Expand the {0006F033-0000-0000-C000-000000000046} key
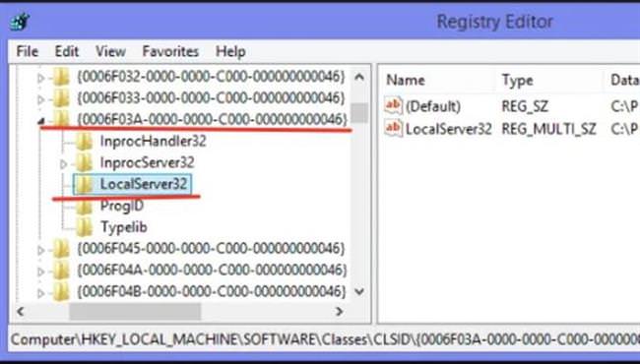 pos(40,99)
